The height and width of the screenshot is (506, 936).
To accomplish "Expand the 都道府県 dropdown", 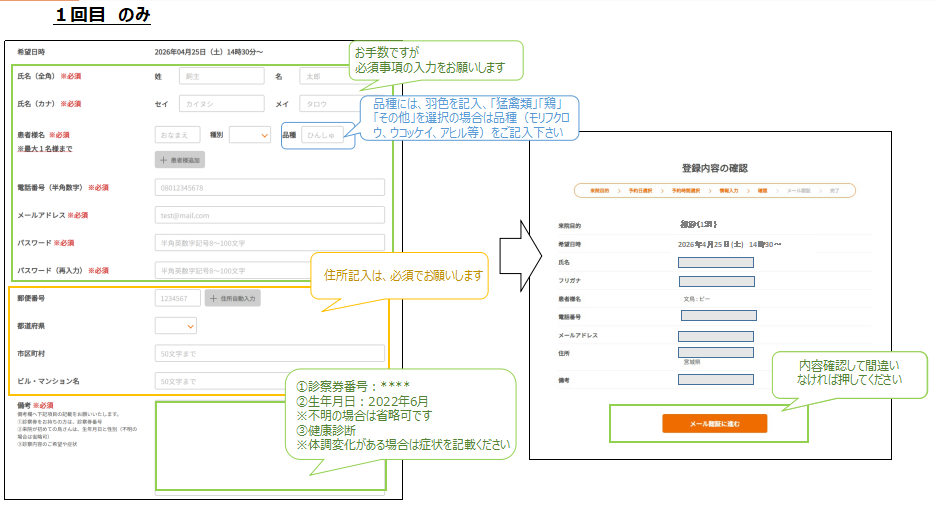I will (x=176, y=325).
